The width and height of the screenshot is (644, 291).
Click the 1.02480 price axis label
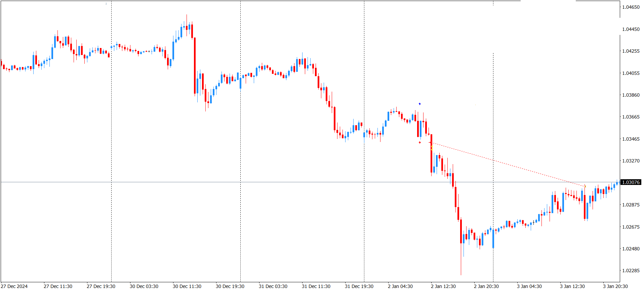click(631, 249)
